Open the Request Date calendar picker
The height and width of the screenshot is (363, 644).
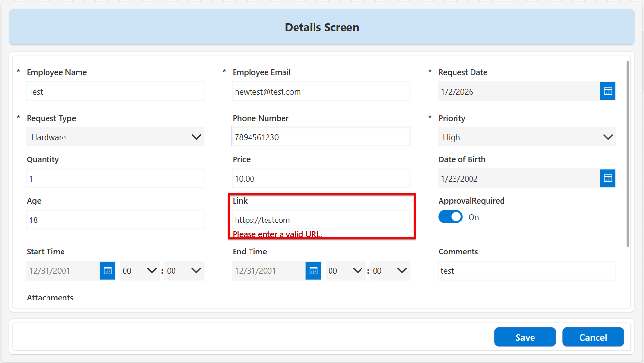608,91
